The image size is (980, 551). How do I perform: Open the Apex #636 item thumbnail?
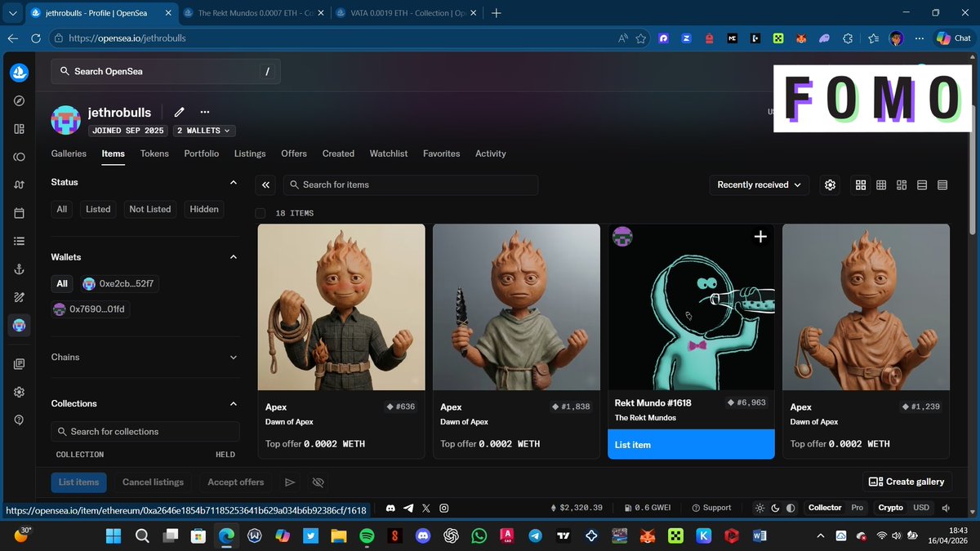(341, 307)
